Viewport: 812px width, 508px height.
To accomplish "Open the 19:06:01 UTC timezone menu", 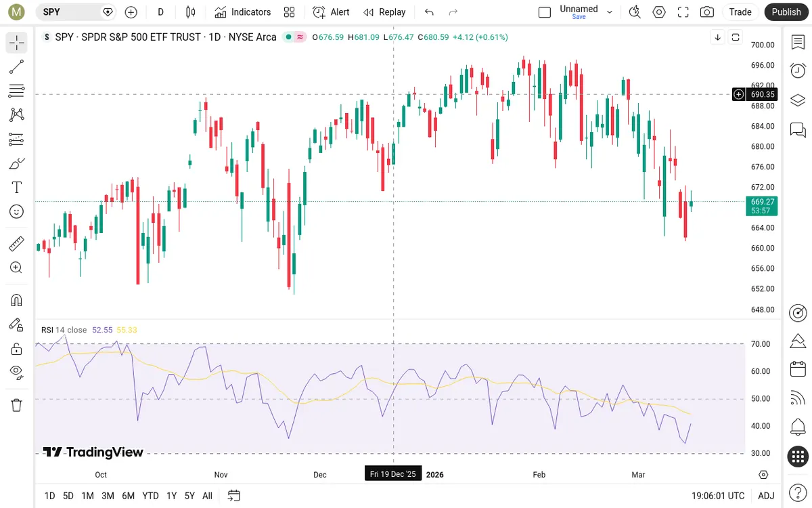I will click(718, 496).
